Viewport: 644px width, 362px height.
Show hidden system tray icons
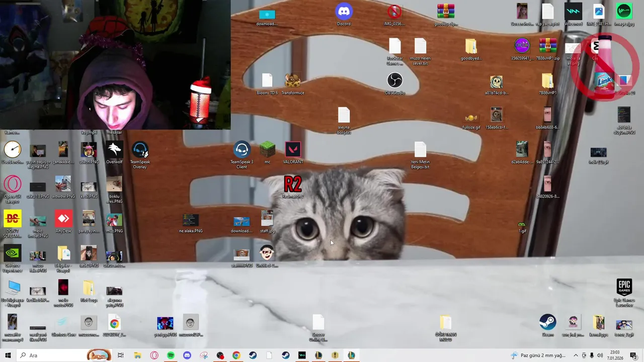(x=576, y=355)
